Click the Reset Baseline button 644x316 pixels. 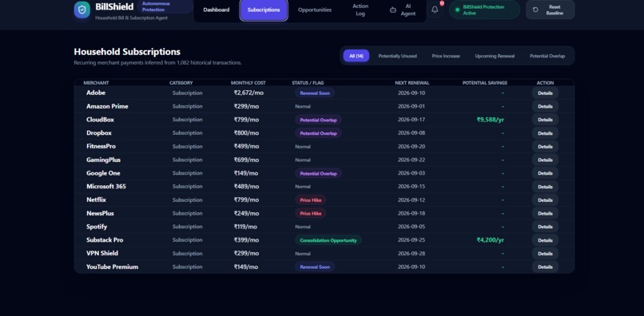(x=551, y=10)
